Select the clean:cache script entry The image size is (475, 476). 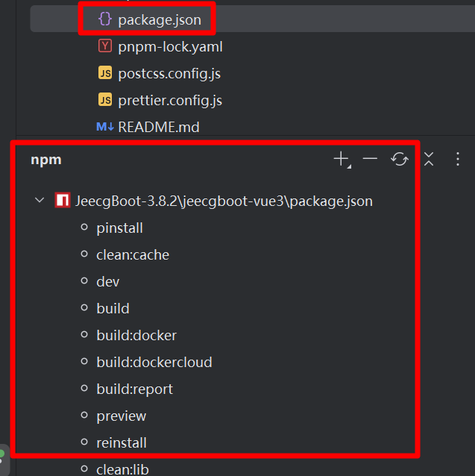pyautogui.click(x=133, y=254)
